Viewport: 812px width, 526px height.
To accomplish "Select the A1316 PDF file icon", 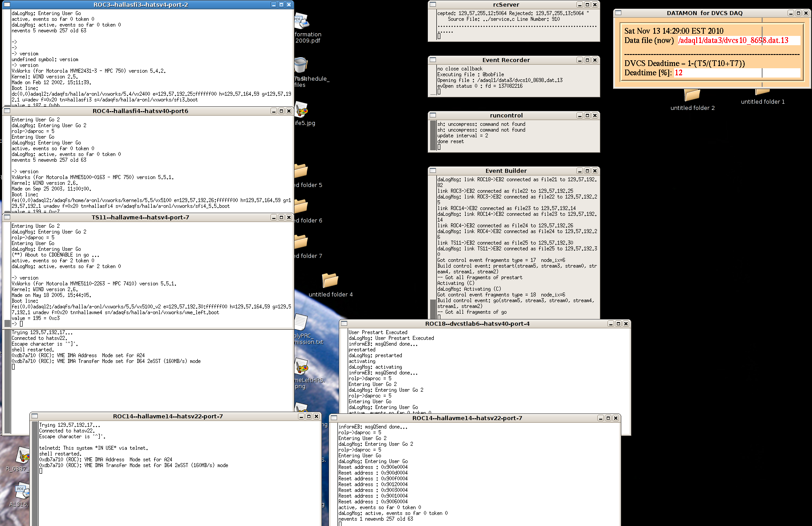I will click(21, 491).
